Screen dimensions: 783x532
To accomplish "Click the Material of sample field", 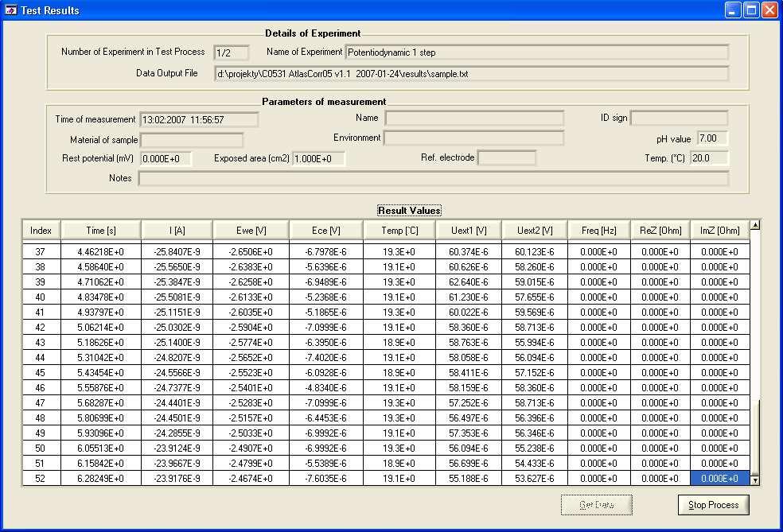I will (192, 140).
